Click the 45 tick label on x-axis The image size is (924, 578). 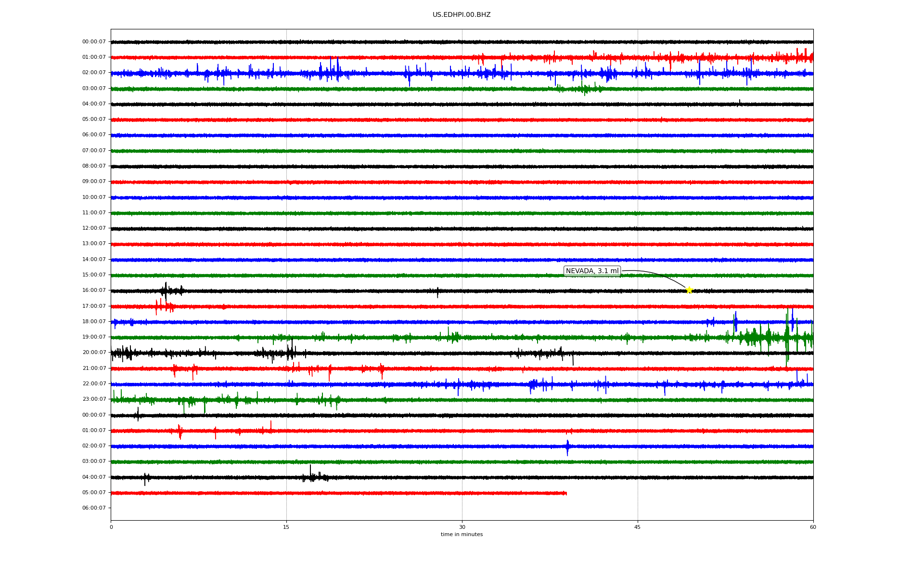(638, 527)
